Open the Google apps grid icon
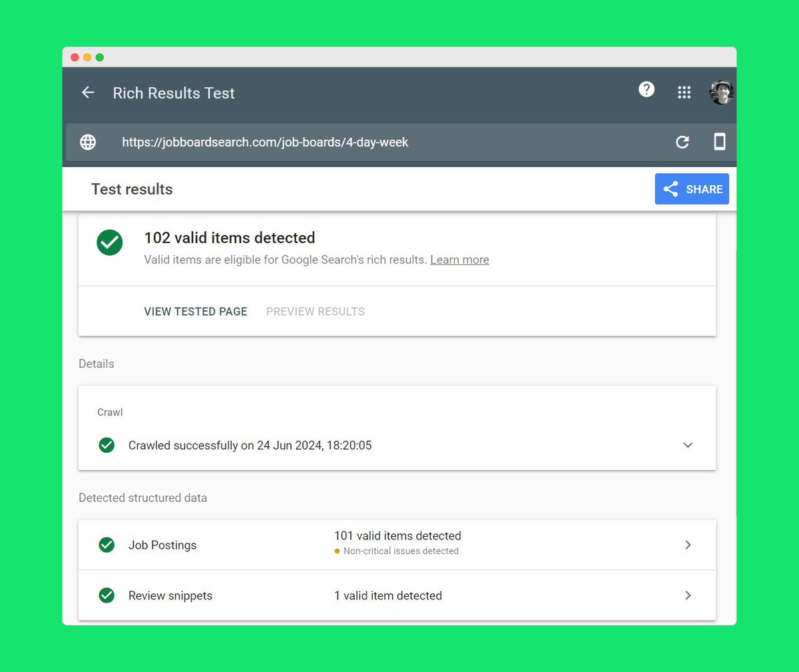Screen dimensions: 799x672 (x=684, y=93)
